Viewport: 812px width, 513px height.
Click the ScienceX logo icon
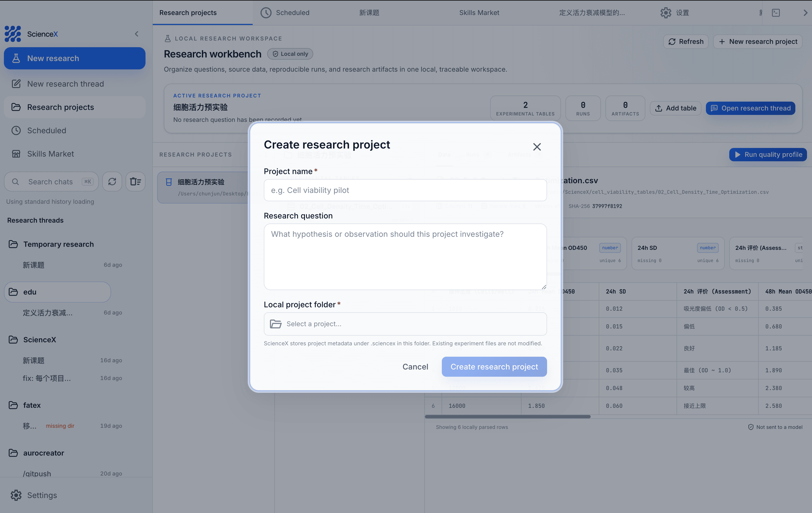(13, 34)
